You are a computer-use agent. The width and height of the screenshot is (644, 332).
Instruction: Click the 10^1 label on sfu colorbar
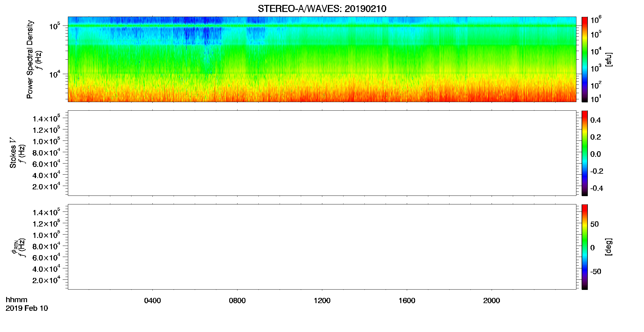click(x=595, y=99)
